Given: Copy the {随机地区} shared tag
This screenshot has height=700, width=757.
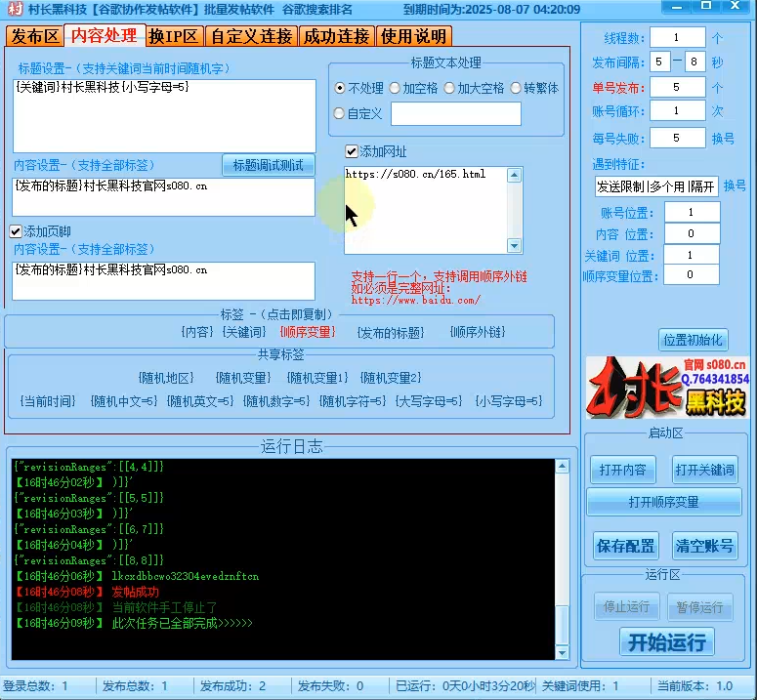Looking at the screenshot, I should tap(166, 378).
